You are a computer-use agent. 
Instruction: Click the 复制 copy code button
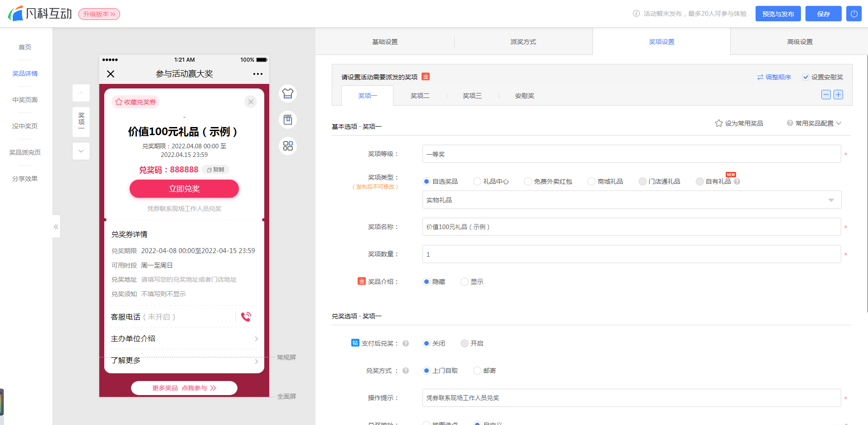tap(216, 170)
